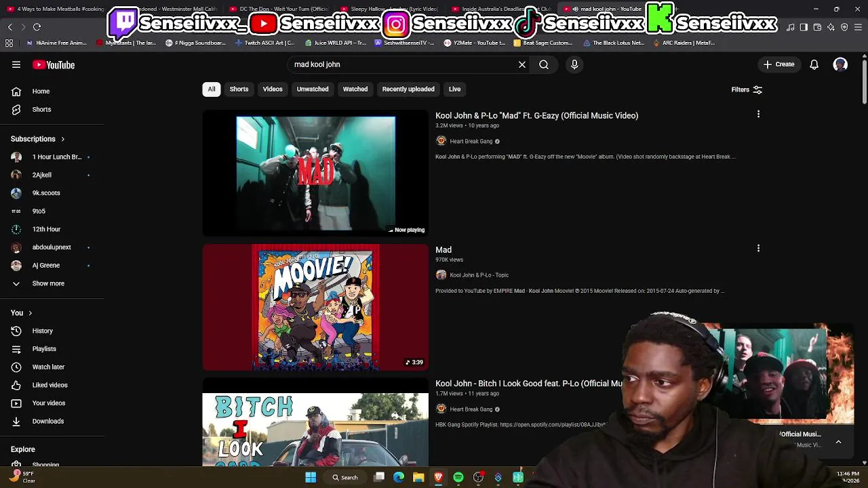Open the Moovie! album art thumbnail
Screen dimensions: 868x488
[315, 307]
